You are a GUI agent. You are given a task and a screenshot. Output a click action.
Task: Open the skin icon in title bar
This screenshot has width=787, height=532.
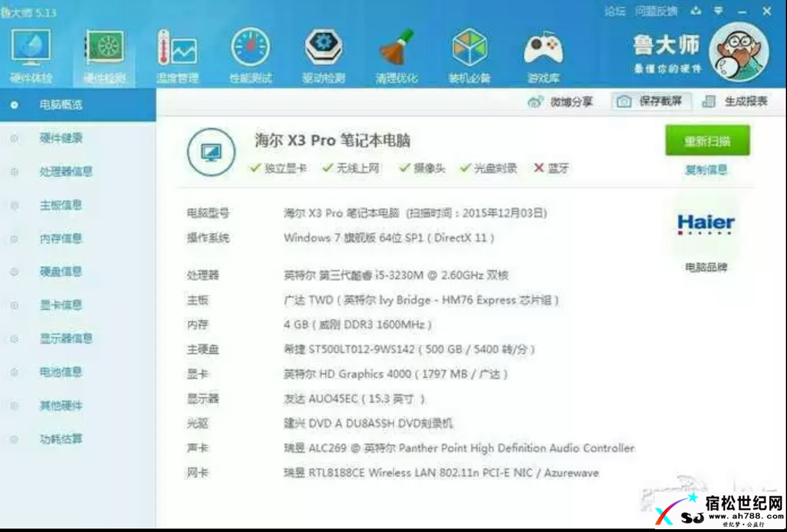tap(696, 11)
